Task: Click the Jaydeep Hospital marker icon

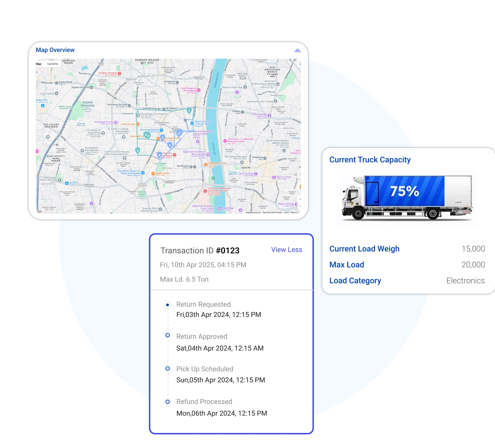Action: click(120, 74)
